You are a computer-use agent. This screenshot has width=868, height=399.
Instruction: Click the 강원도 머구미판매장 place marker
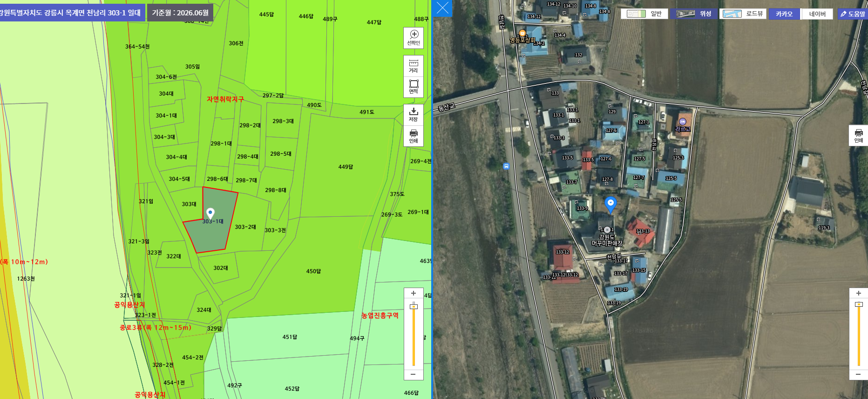(x=607, y=230)
